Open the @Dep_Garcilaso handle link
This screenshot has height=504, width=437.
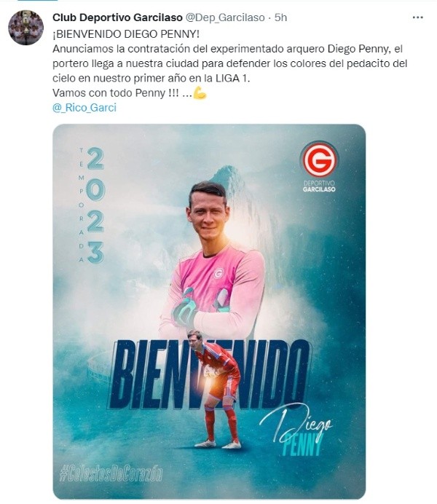point(225,17)
